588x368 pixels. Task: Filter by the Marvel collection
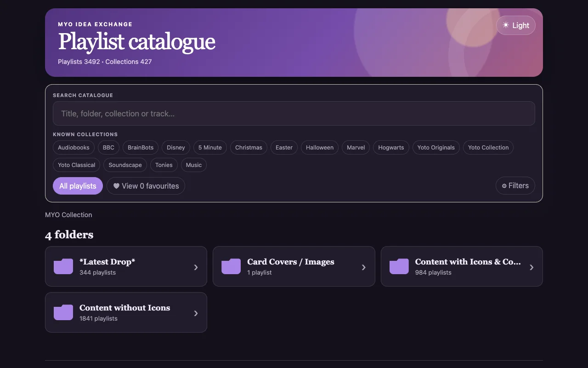tap(356, 148)
